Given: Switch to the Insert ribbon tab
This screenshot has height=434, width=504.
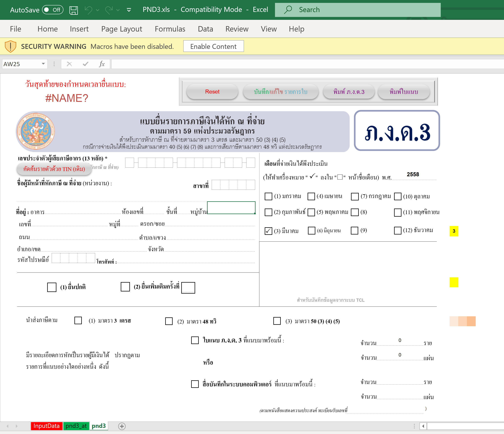Looking at the screenshot, I should [79, 29].
